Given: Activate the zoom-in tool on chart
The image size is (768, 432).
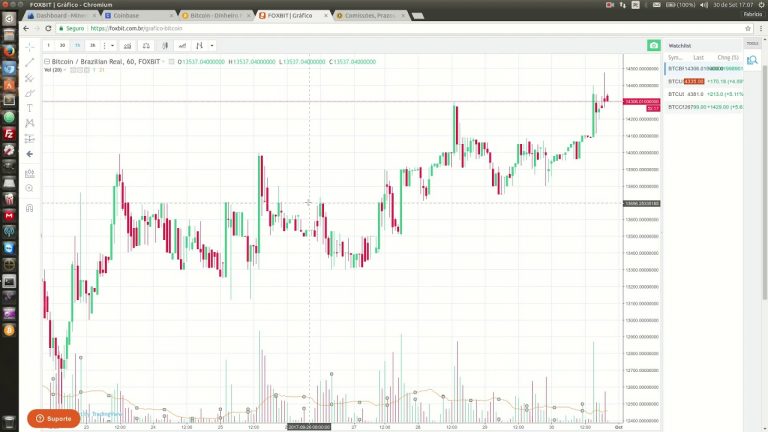Looking at the screenshot, I should 30,188.
